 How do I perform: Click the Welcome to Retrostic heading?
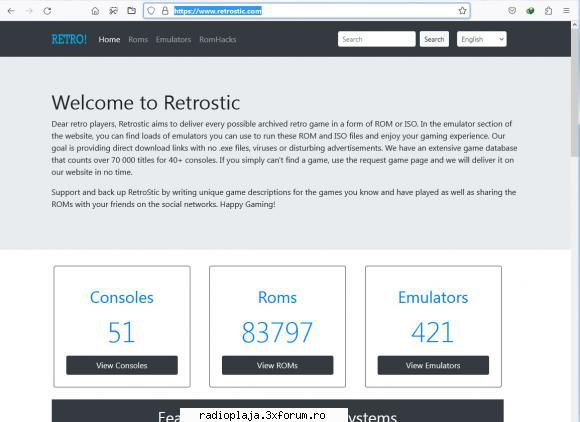[146, 102]
